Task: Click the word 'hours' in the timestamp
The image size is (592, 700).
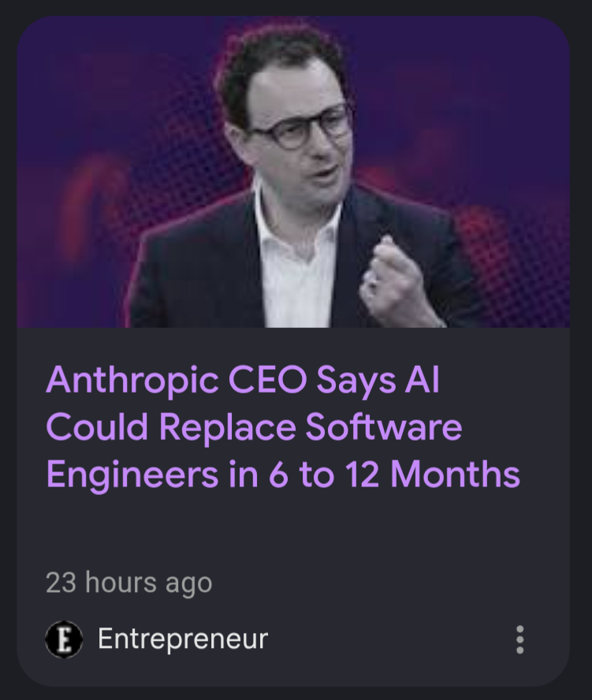Action: click(x=121, y=582)
